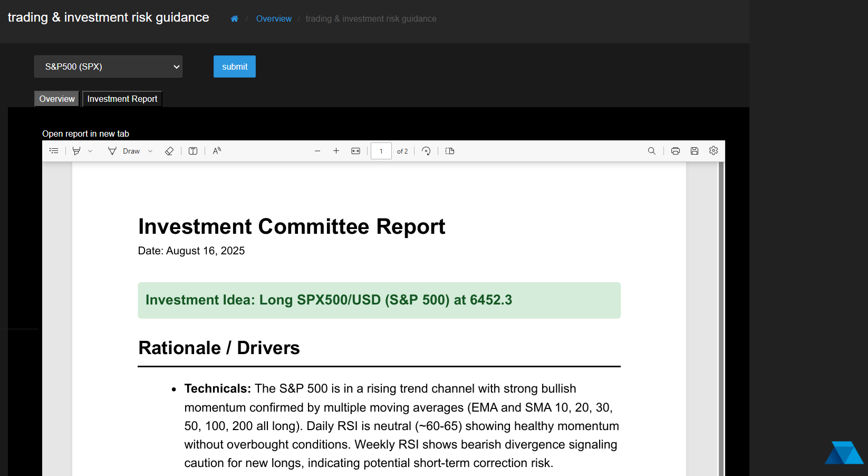
Task: Print the Investment Committee Report
Action: 676,151
